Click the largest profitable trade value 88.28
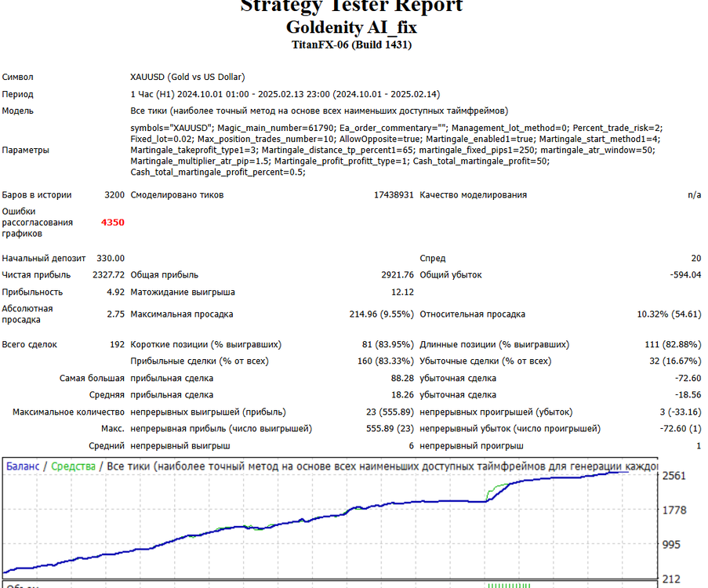This screenshot has width=708, height=588. coord(402,378)
